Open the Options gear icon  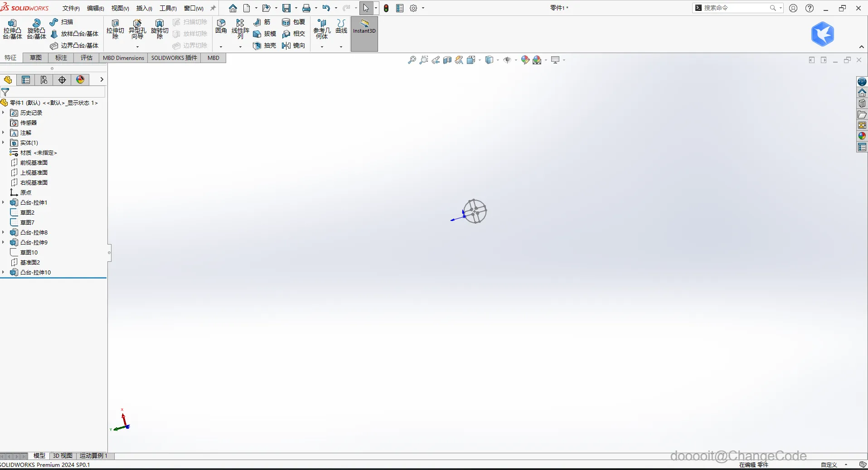click(x=413, y=8)
